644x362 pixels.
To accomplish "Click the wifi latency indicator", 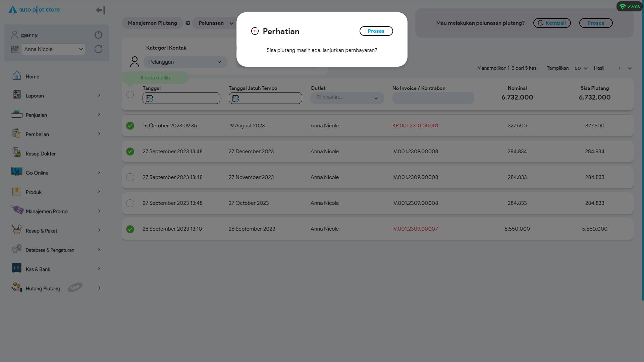I will pos(629,6).
